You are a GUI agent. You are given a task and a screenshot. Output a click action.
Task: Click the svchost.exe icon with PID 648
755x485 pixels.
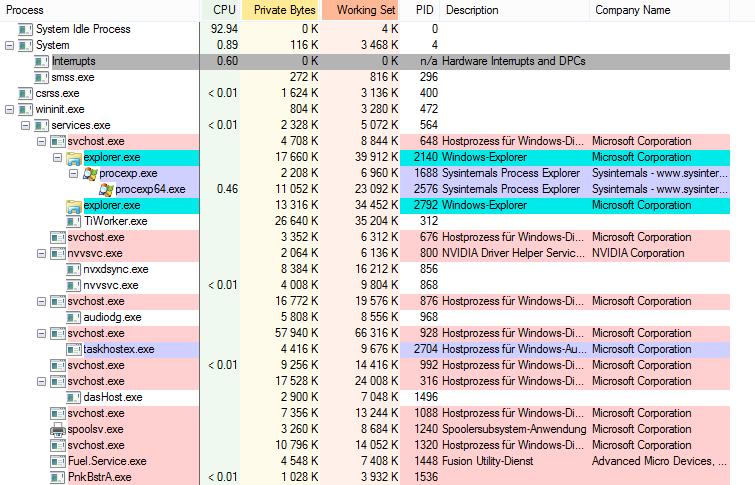58,142
